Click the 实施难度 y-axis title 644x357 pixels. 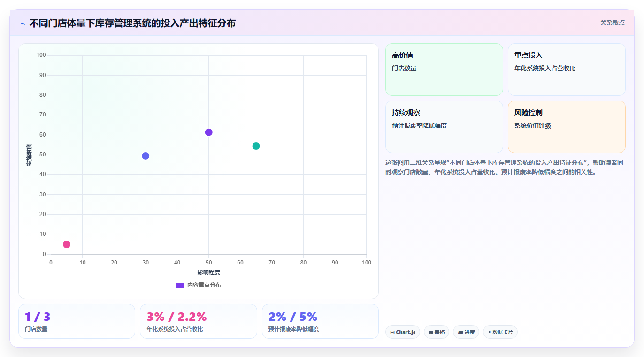(29, 155)
